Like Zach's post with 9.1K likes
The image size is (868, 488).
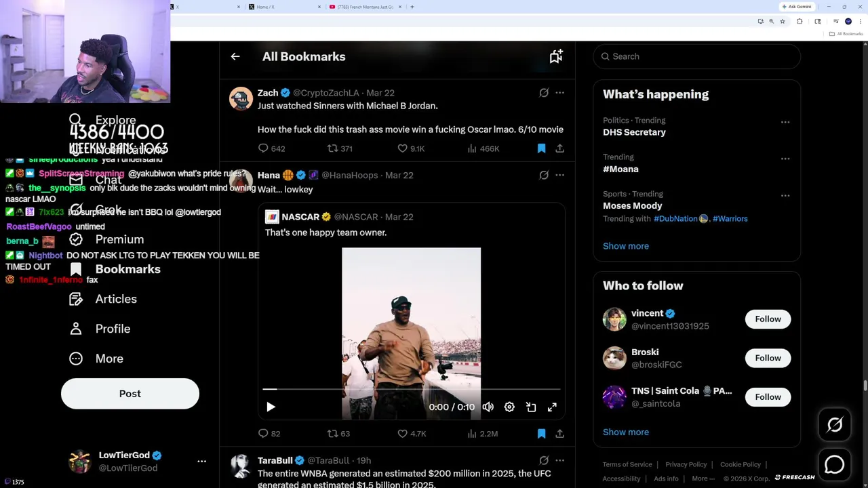click(x=402, y=148)
